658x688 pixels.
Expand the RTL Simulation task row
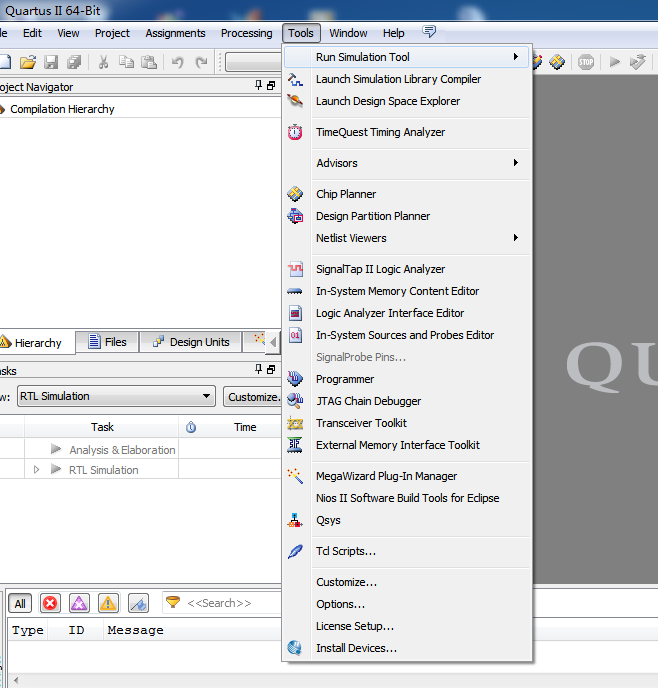pyautogui.click(x=36, y=469)
